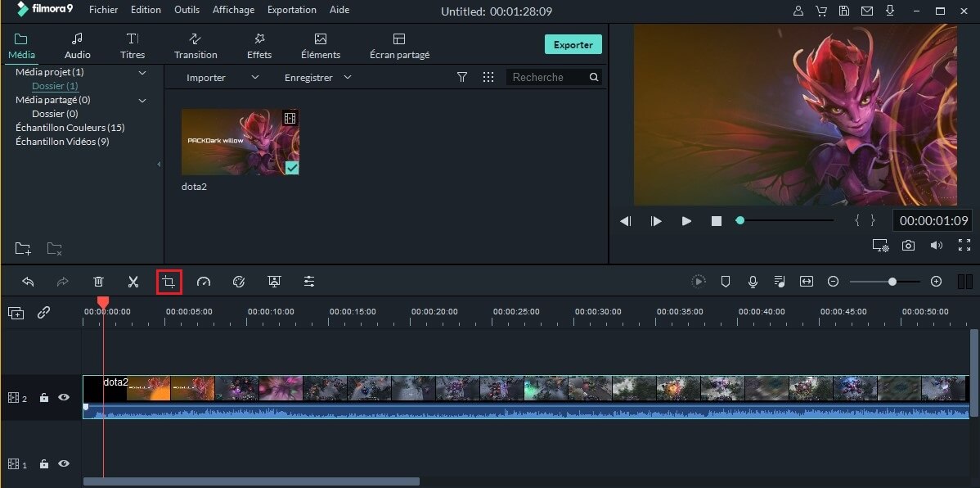Viewport: 980px width, 488px height.
Task: Enter fullscreen preview mode
Action: coord(964,246)
